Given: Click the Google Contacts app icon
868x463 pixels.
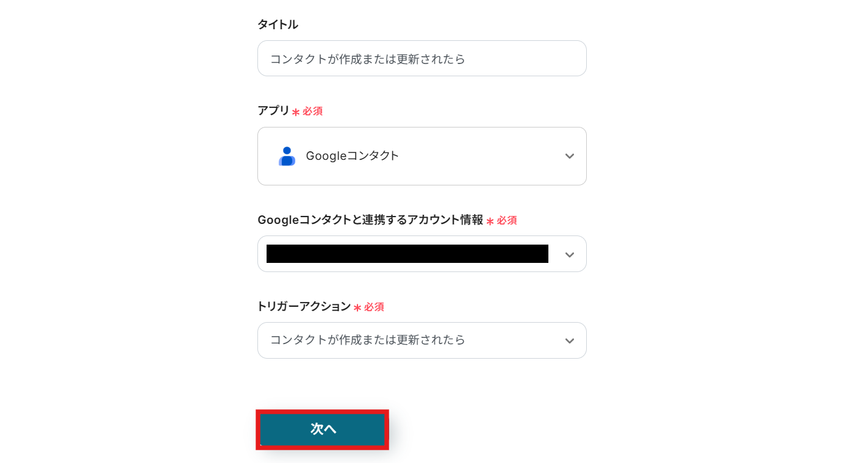Looking at the screenshot, I should [287, 156].
